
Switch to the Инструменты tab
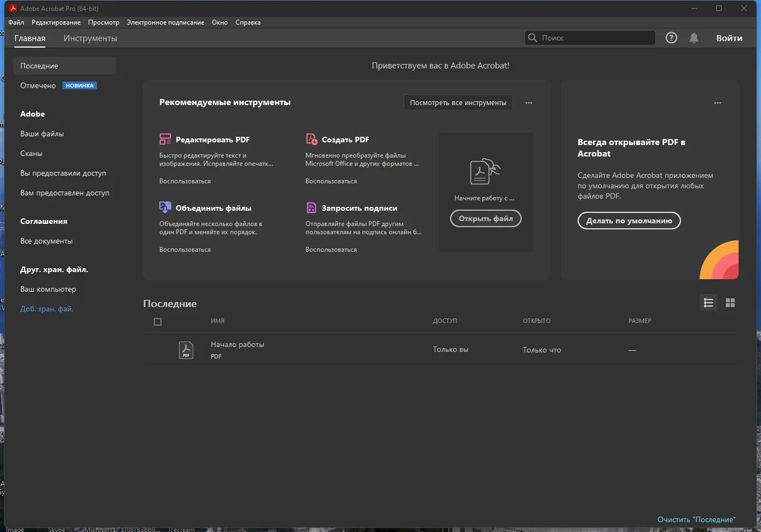pyautogui.click(x=90, y=38)
